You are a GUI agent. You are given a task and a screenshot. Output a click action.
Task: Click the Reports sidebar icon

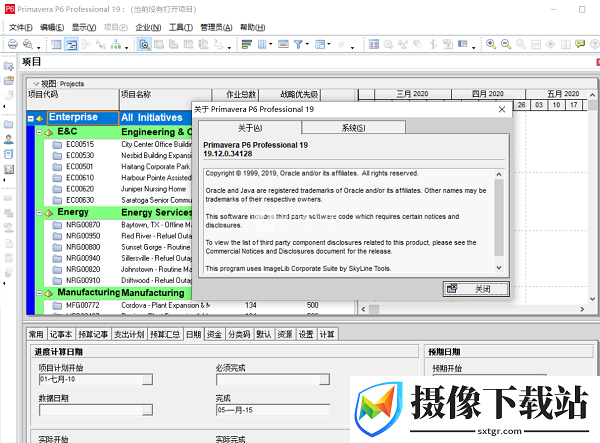point(8,154)
